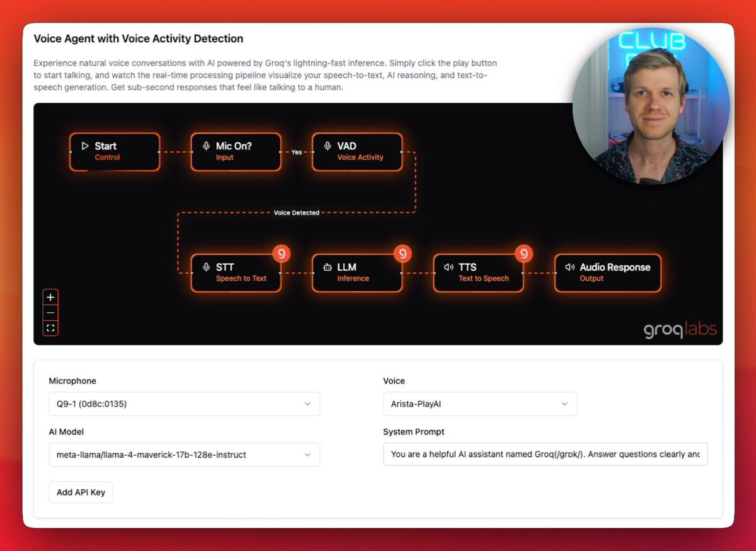
Task: Click the Start Control node
Action: (x=115, y=152)
